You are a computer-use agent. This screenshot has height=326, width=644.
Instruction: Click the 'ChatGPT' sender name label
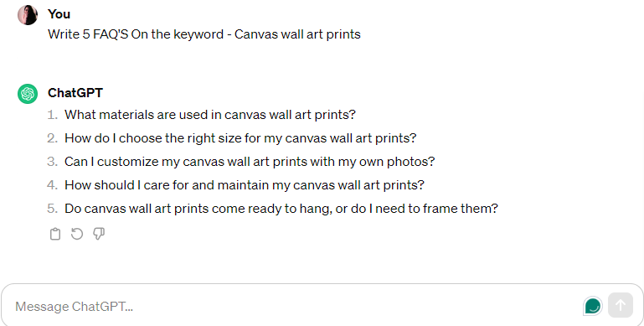(75, 93)
